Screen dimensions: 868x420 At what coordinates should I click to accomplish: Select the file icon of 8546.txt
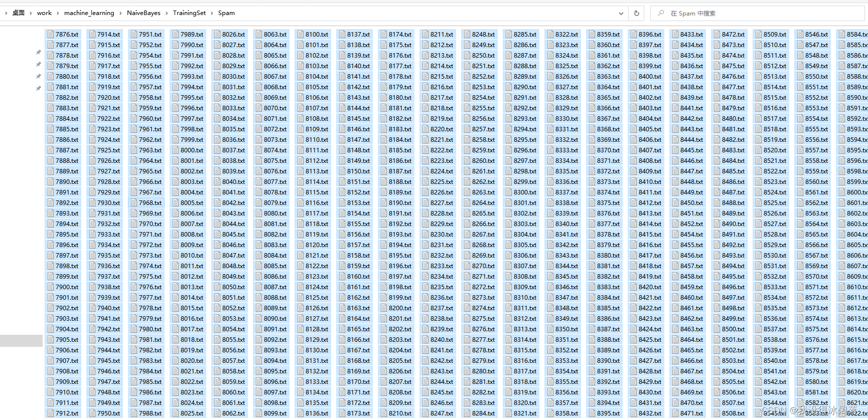[x=800, y=35]
